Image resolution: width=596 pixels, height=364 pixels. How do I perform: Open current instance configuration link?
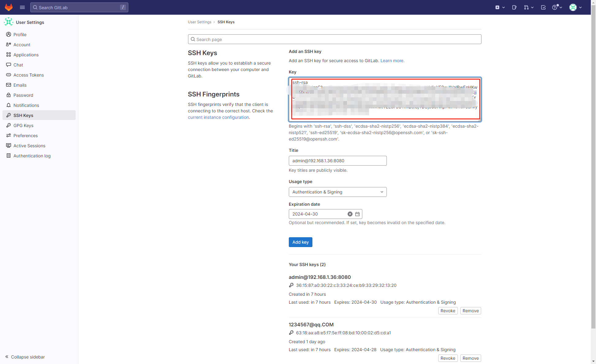tap(218, 117)
